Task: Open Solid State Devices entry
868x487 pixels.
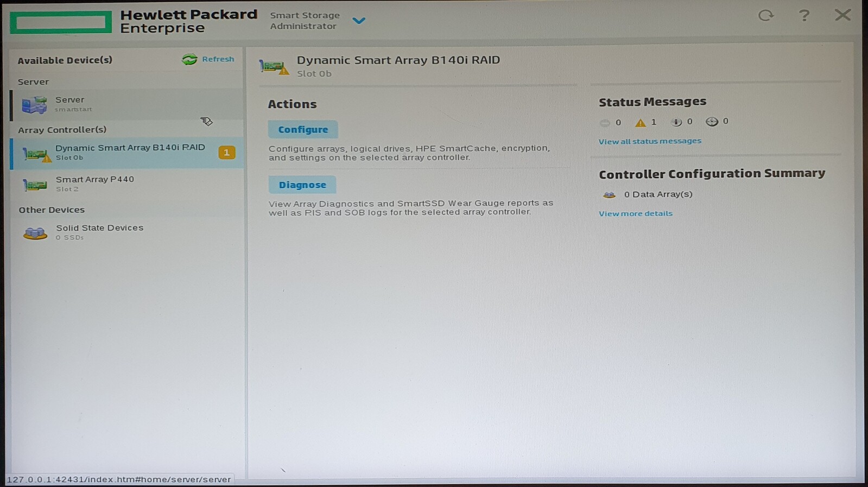Action: click(x=127, y=232)
